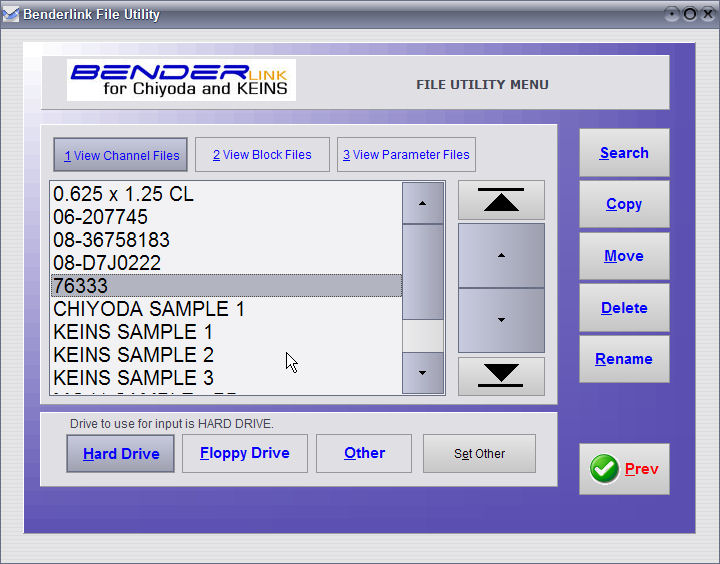Viewport: 720px width, 564px height.
Task: Jump to top of file list
Action: (501, 200)
